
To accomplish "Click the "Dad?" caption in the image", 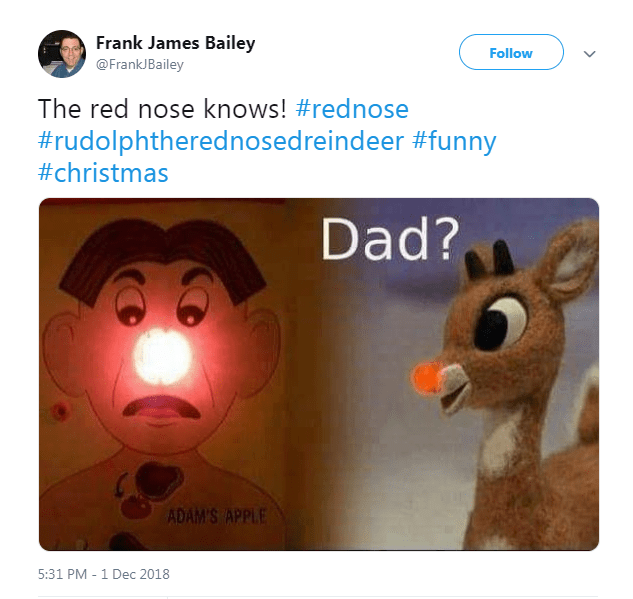I will click(390, 237).
